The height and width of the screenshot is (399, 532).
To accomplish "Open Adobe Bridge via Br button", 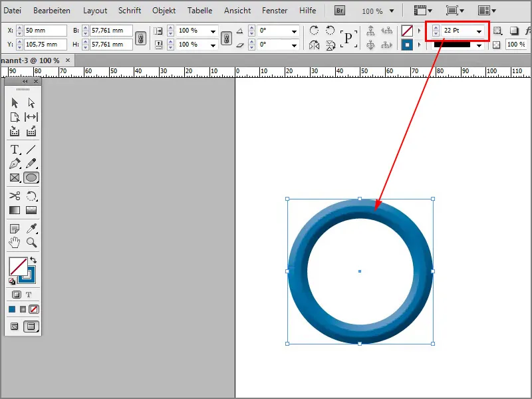I will pos(340,11).
